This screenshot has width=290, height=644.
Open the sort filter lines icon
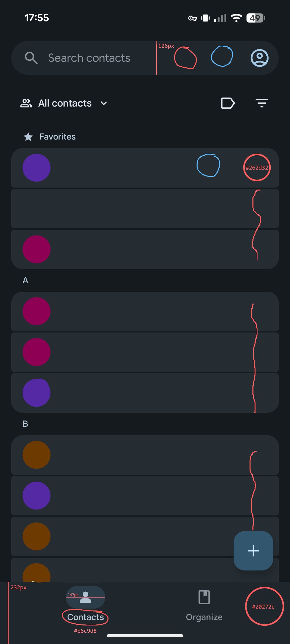click(262, 103)
